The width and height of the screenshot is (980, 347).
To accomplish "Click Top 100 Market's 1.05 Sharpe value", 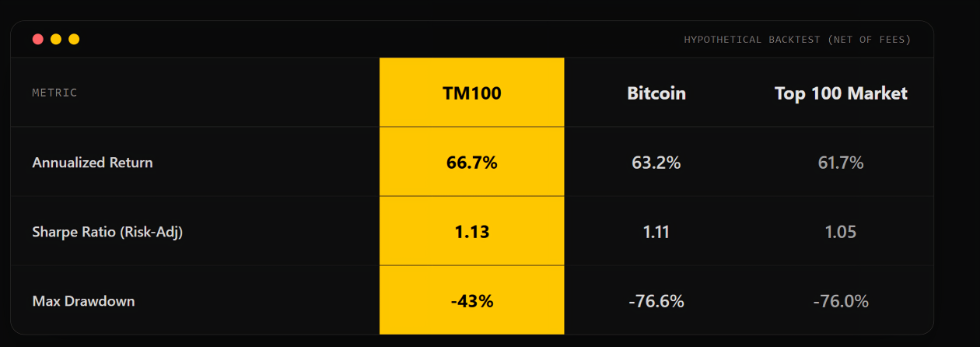I will pos(841,232).
